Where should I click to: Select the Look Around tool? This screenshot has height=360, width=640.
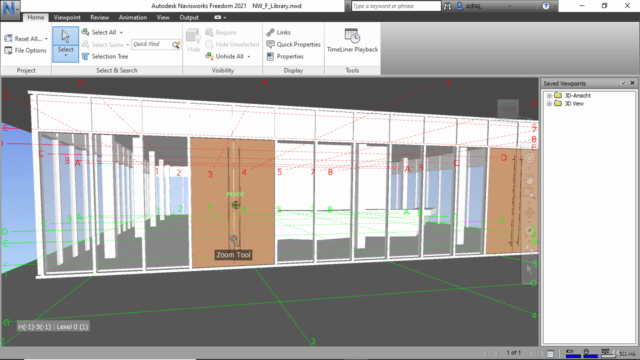pyautogui.click(x=529, y=231)
